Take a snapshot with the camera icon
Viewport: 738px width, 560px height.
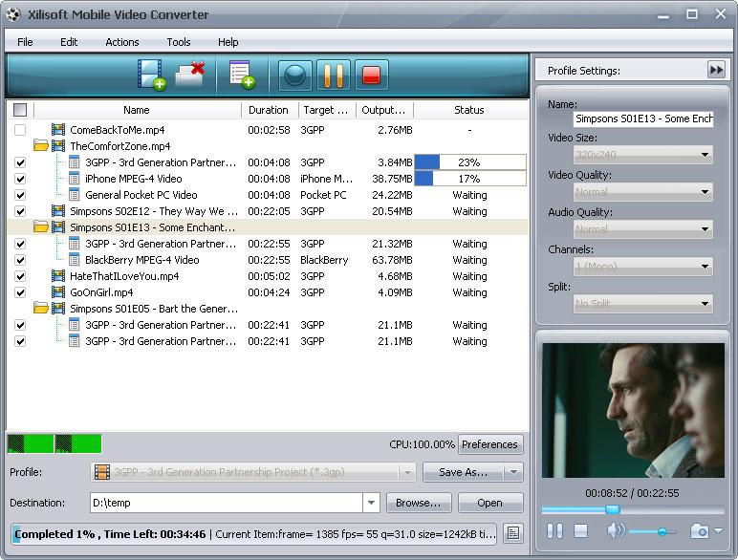pos(699,531)
